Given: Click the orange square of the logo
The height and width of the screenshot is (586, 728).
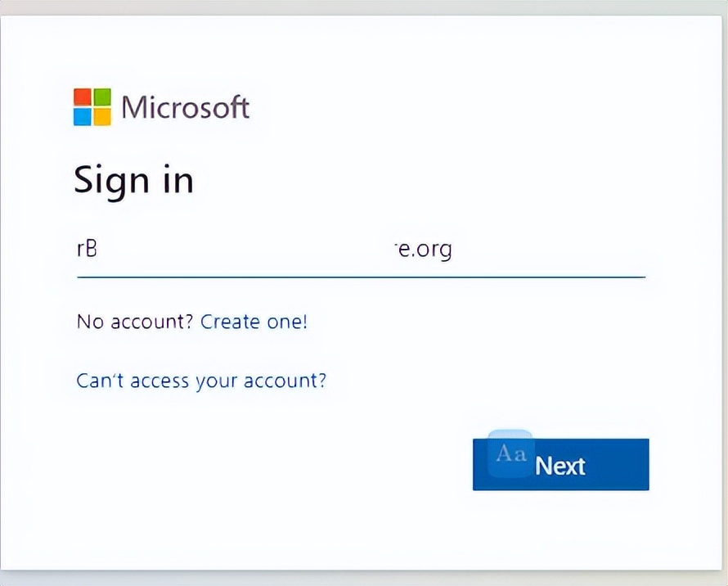Looking at the screenshot, I should point(103,117).
